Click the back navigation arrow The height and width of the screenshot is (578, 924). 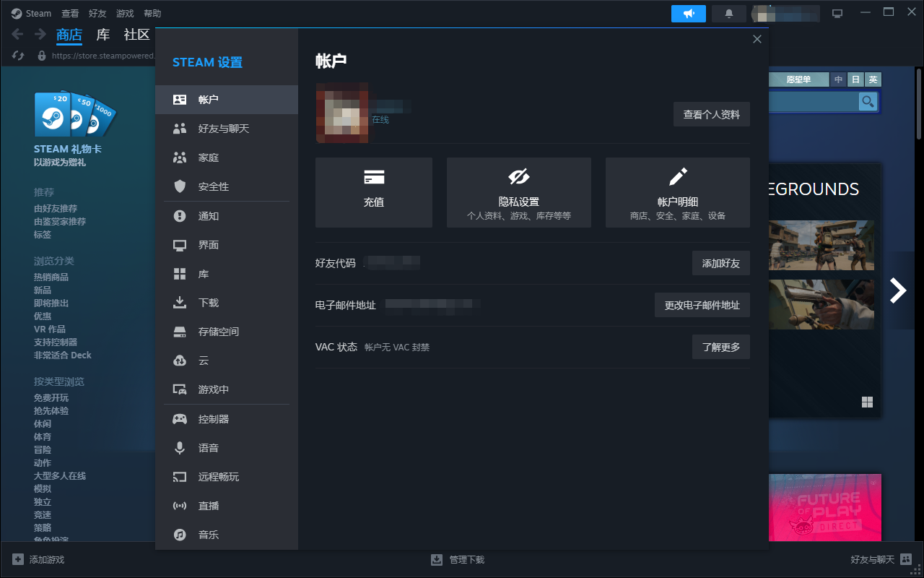click(x=19, y=34)
